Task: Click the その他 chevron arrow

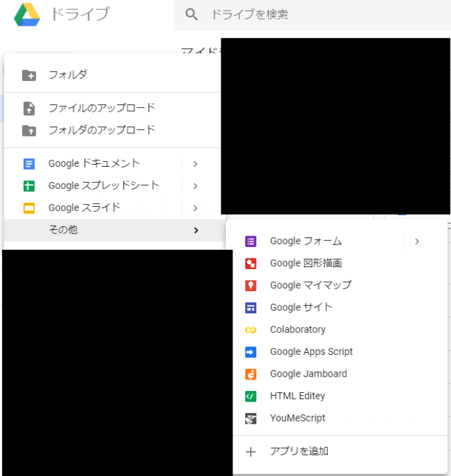Action: [x=196, y=230]
